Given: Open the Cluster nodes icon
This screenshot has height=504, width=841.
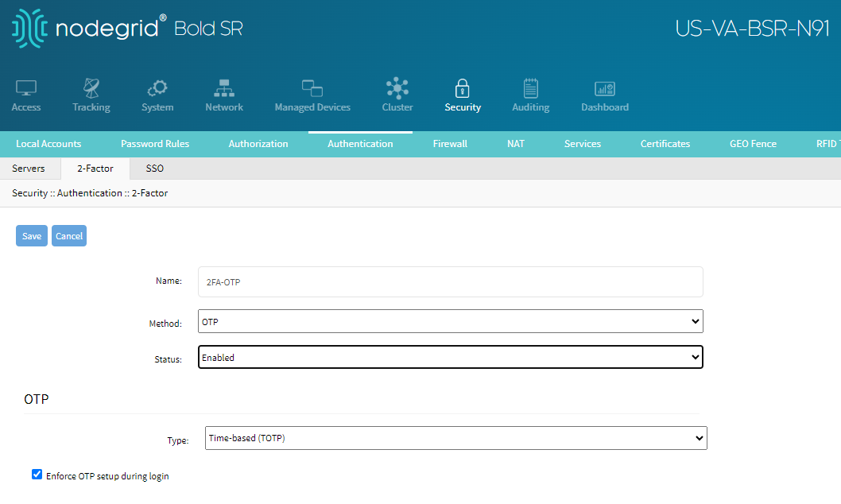Looking at the screenshot, I should click(397, 88).
